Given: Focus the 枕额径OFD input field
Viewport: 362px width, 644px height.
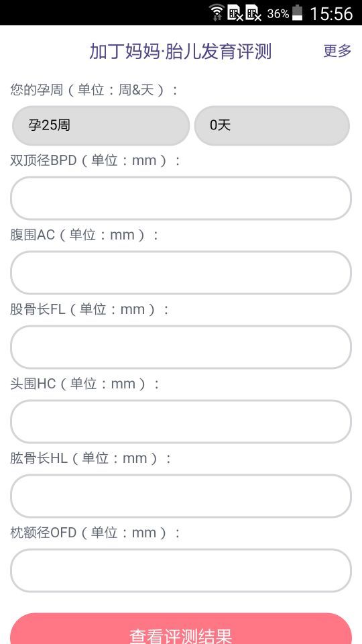Looking at the screenshot, I should 181,571.
